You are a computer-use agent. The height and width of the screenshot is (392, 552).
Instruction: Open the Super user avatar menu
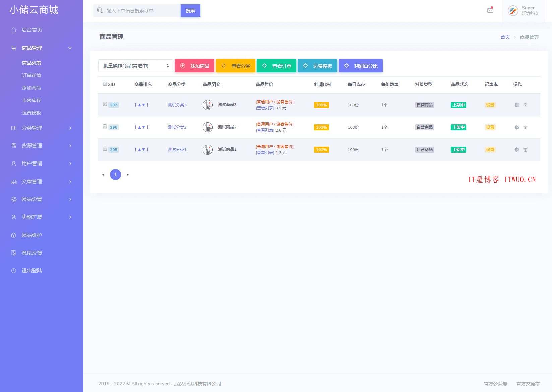pyautogui.click(x=513, y=11)
